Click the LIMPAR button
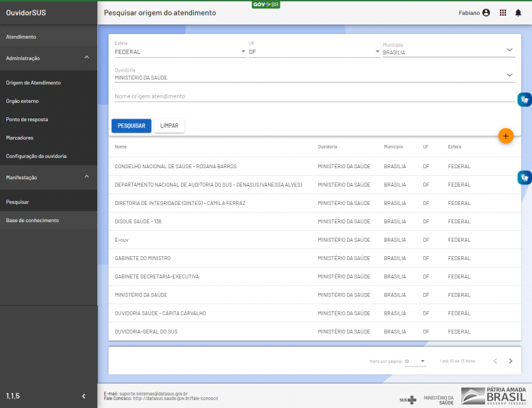This screenshot has width=532, height=408. (169, 126)
